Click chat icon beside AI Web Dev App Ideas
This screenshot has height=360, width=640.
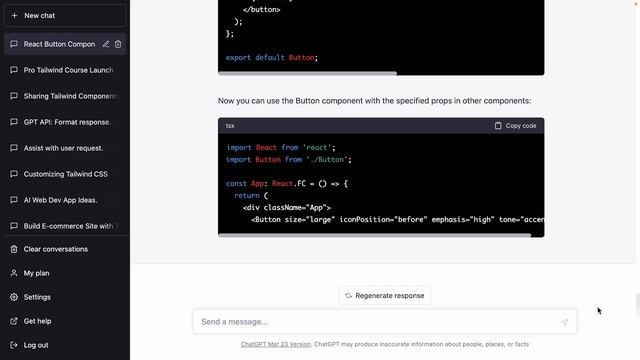14,200
